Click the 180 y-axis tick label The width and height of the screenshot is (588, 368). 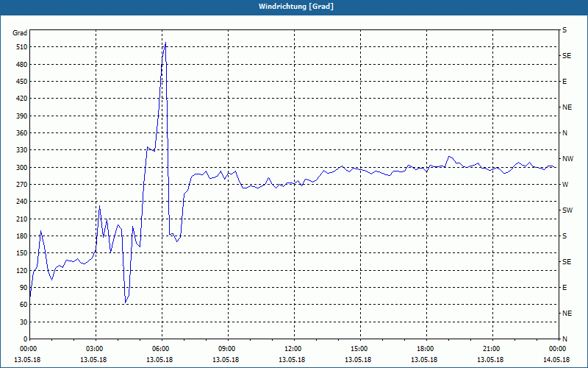[21, 236]
